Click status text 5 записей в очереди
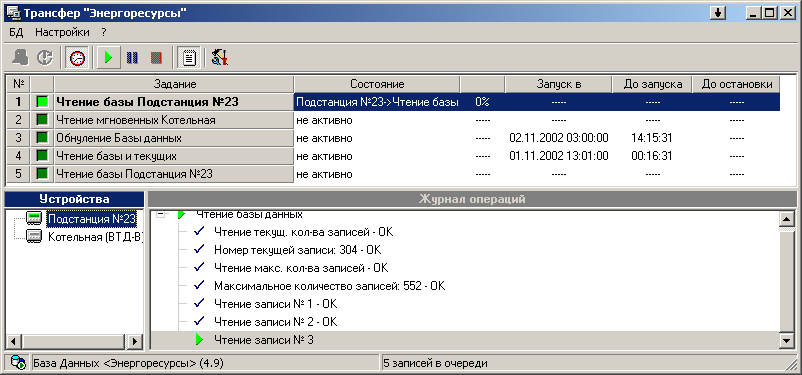802x375 pixels. click(435, 363)
